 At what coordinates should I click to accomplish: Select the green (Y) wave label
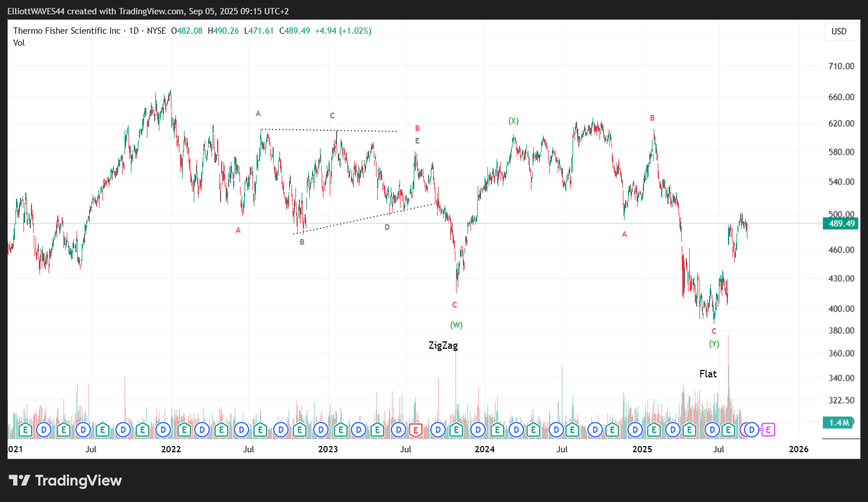pyautogui.click(x=714, y=344)
